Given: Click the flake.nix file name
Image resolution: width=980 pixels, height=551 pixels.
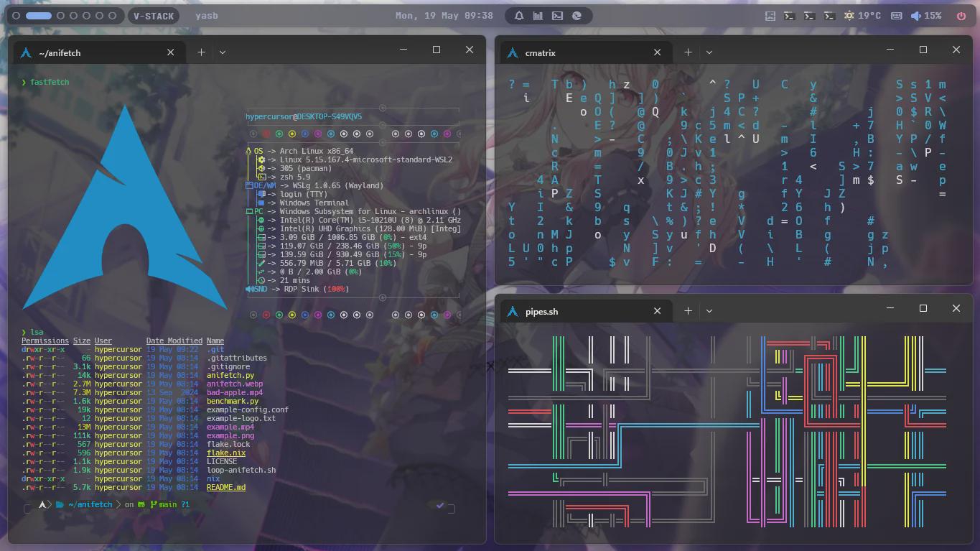Looking at the screenshot, I should [226, 453].
